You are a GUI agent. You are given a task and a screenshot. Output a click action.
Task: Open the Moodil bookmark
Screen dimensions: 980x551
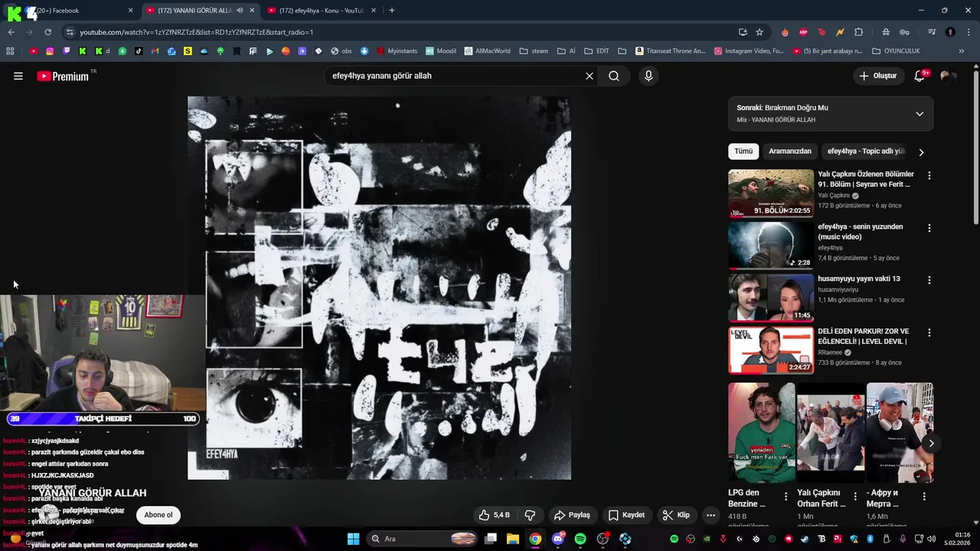point(441,51)
